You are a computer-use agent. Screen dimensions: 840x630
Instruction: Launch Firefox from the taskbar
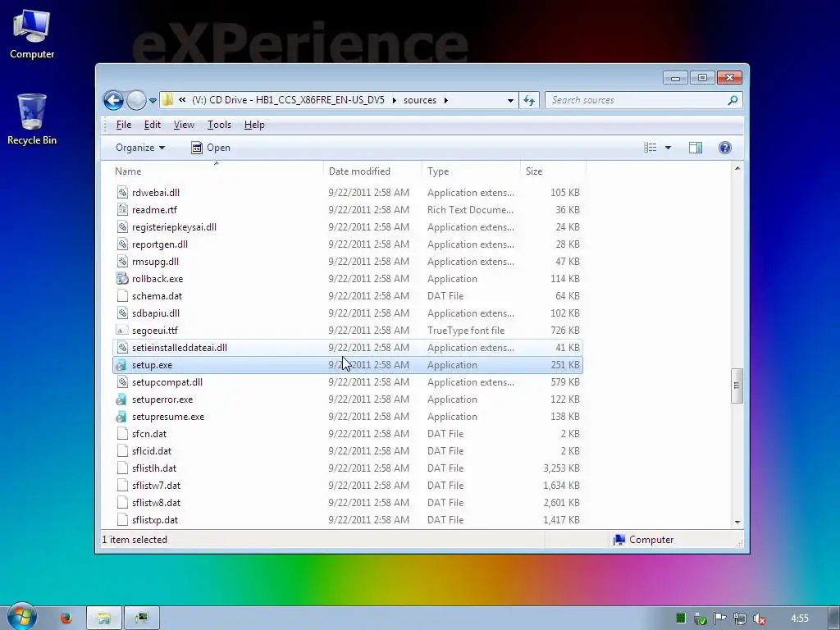(x=66, y=619)
